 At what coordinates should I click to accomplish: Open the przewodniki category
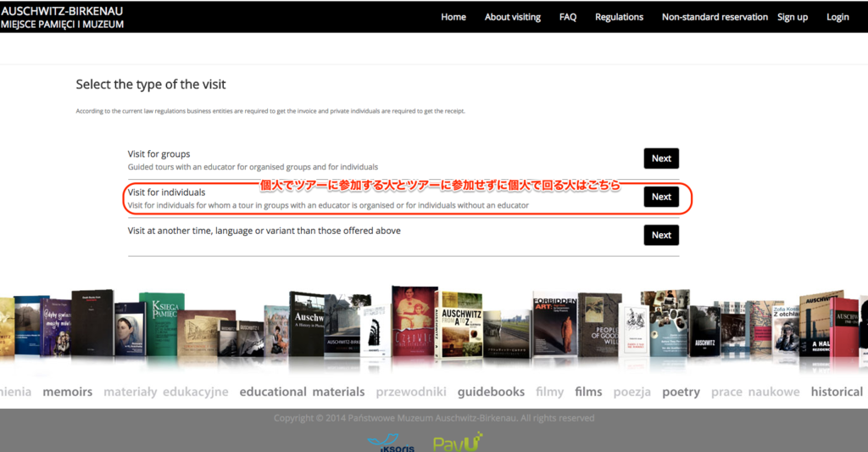411,392
